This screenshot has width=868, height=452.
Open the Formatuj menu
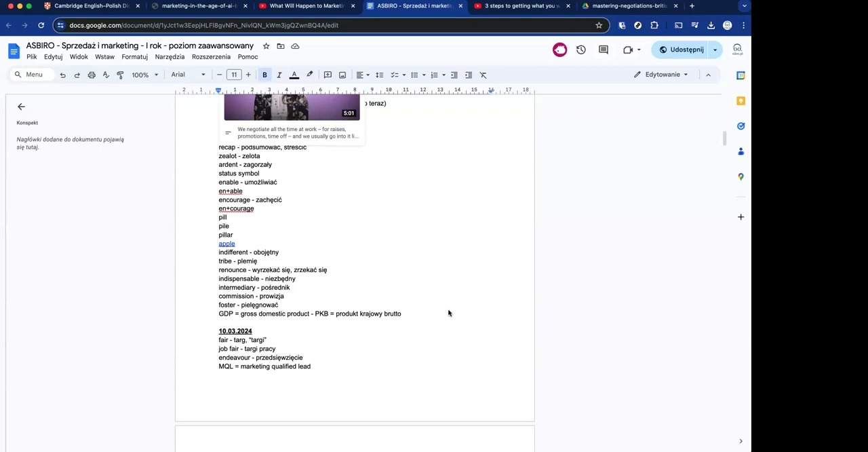pyautogui.click(x=134, y=57)
